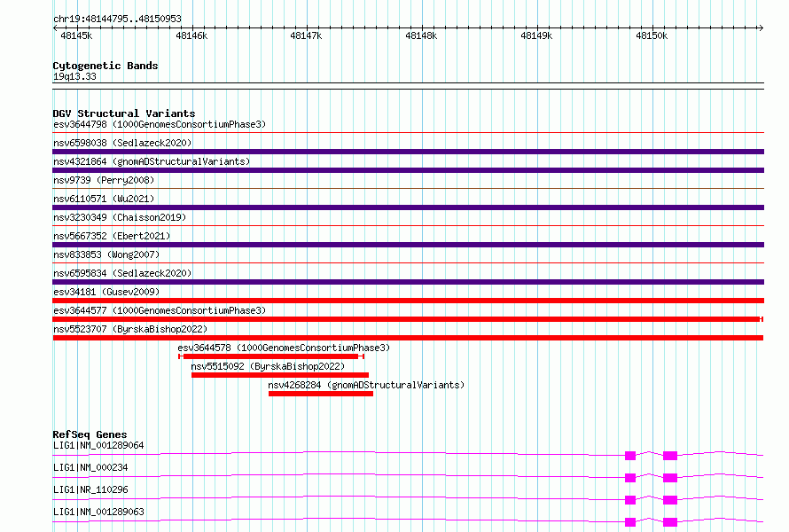Click the short red bar of nsv4268284

pyautogui.click(x=321, y=394)
